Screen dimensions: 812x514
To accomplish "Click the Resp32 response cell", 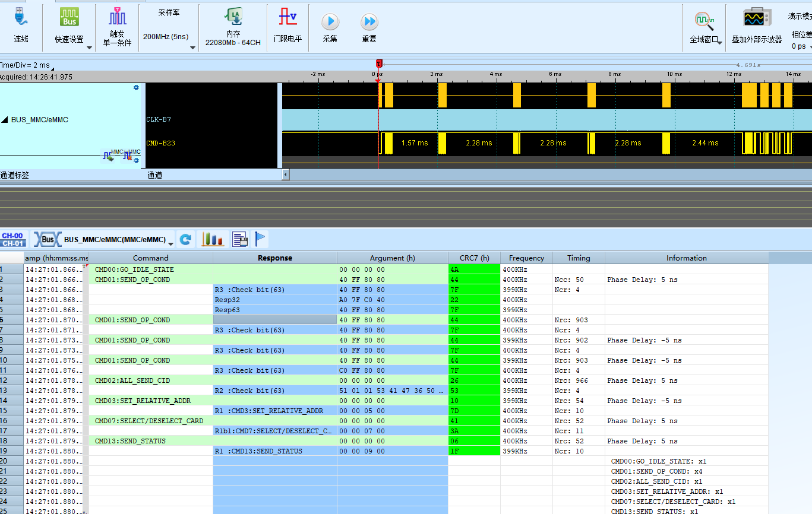I will click(x=275, y=300).
